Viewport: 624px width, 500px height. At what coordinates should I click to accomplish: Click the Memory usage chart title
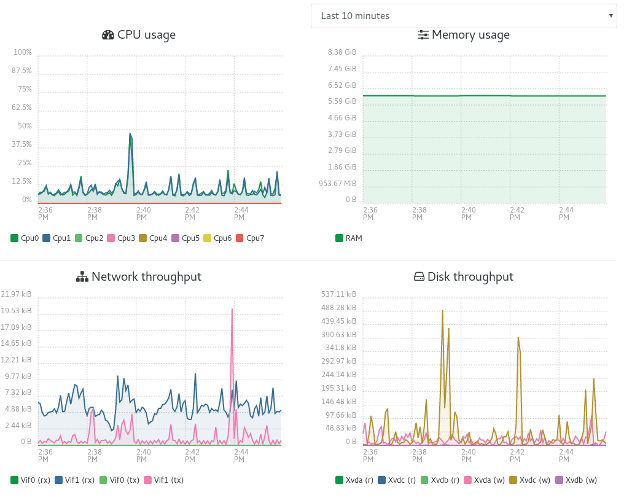click(x=470, y=35)
